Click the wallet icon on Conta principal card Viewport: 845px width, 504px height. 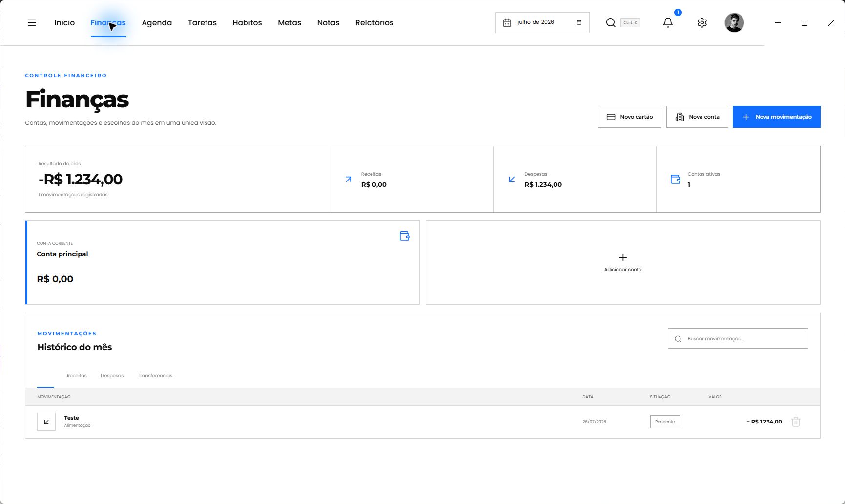(x=404, y=236)
